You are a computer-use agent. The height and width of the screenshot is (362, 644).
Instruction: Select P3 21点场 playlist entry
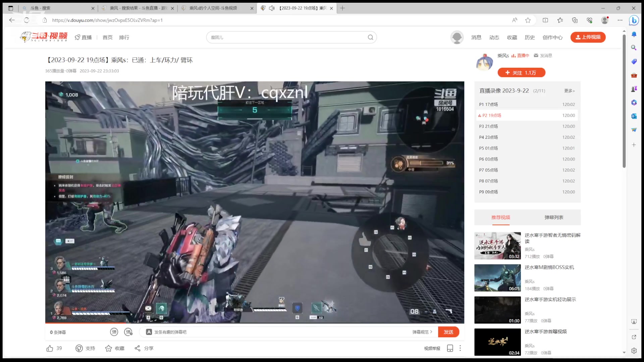pyautogui.click(x=527, y=126)
